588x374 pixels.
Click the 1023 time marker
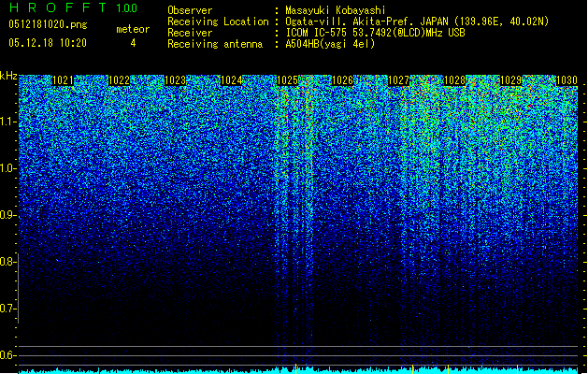pos(175,80)
